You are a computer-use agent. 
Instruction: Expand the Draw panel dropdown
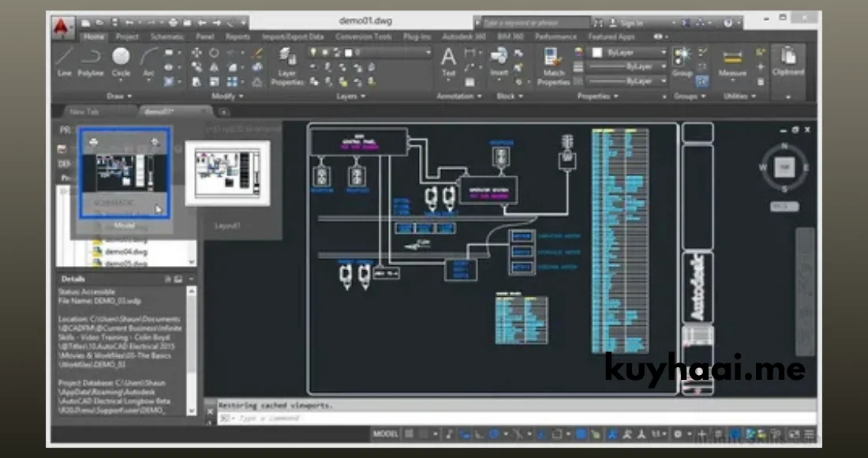119,96
